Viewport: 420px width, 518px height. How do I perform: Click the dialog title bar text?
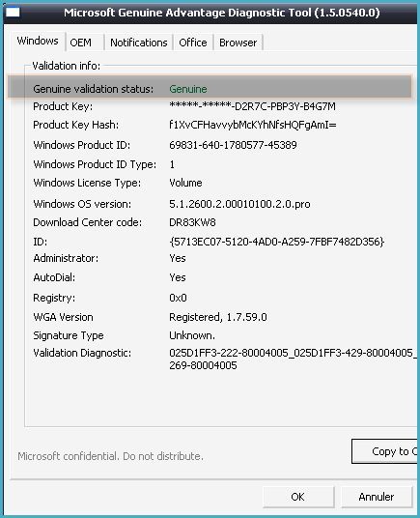(x=222, y=13)
